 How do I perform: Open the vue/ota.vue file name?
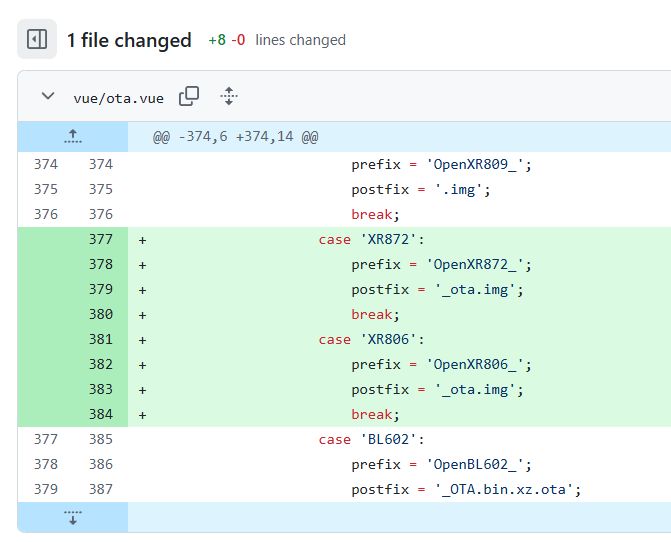tap(119, 98)
